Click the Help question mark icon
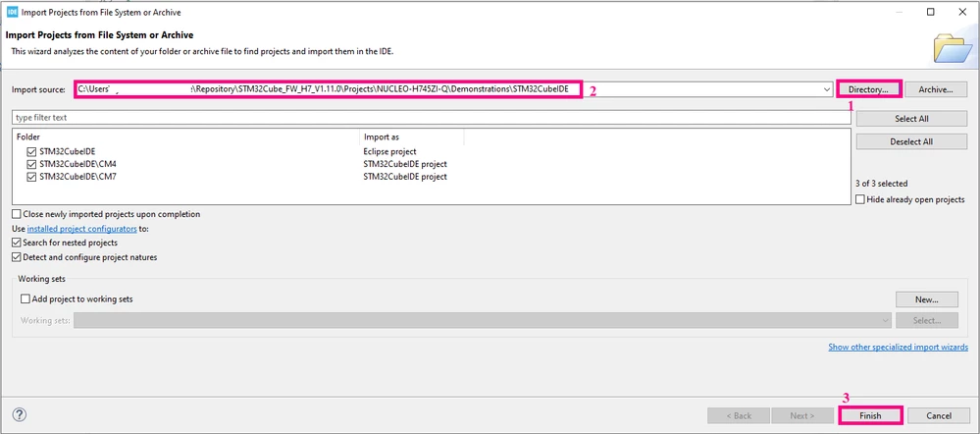Screen dimensions: 980x434 click(x=20, y=414)
